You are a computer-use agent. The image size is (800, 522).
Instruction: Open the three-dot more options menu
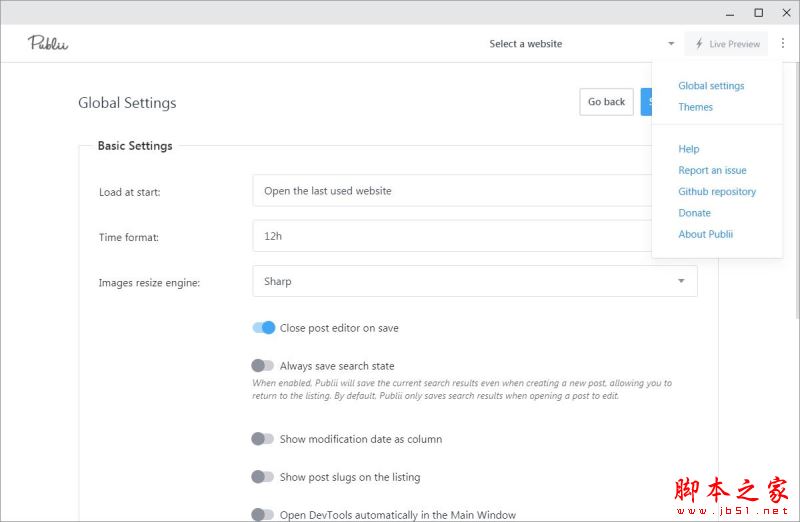point(783,43)
